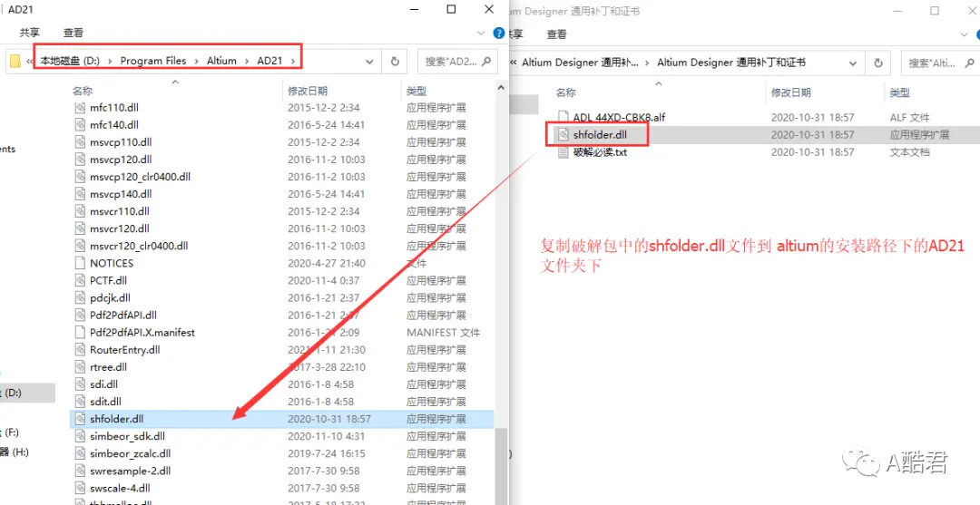Click the msvcp140.dll file icon
980x505 pixels.
pos(79,194)
